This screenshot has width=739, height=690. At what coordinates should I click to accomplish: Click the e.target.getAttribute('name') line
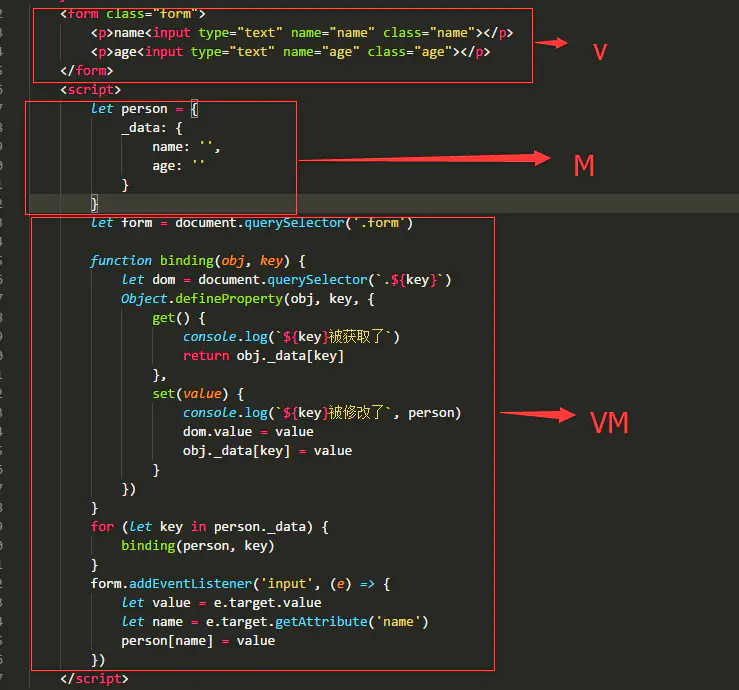tap(275, 622)
